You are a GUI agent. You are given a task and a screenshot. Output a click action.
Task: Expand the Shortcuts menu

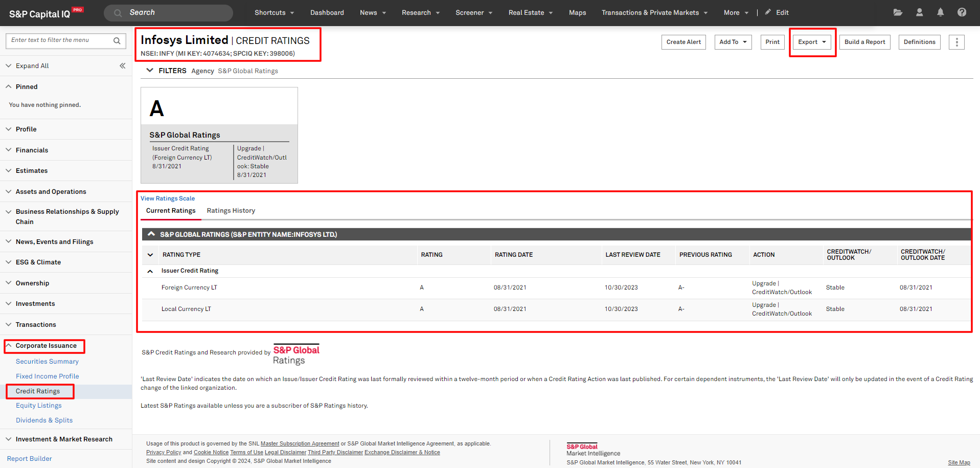tap(274, 12)
